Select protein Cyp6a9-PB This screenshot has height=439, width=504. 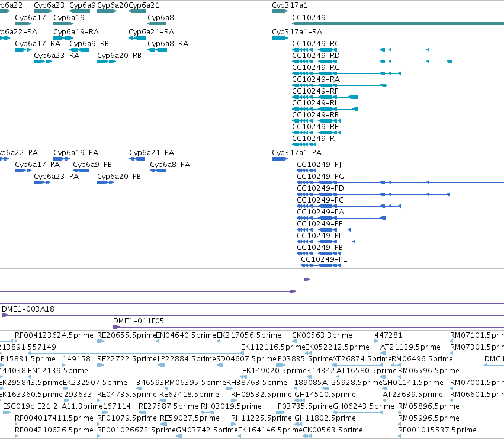tap(92, 165)
